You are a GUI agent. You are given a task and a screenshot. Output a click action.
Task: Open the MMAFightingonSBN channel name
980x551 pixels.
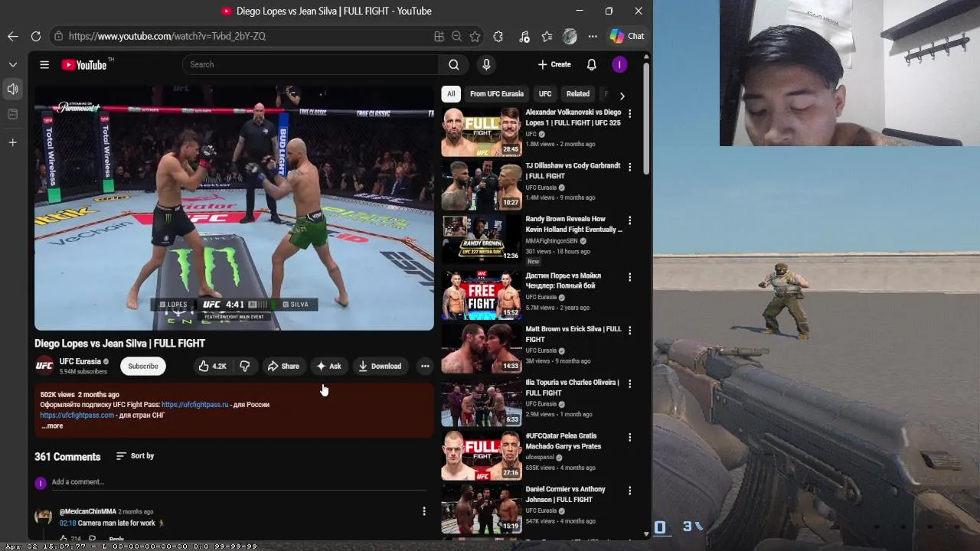[x=552, y=241]
